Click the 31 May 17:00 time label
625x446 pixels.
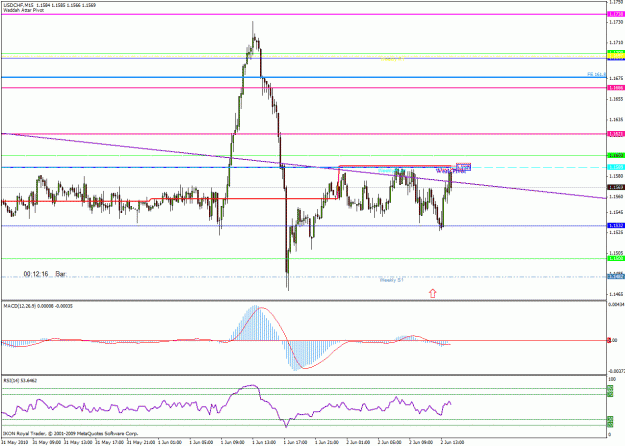pyautogui.click(x=110, y=442)
